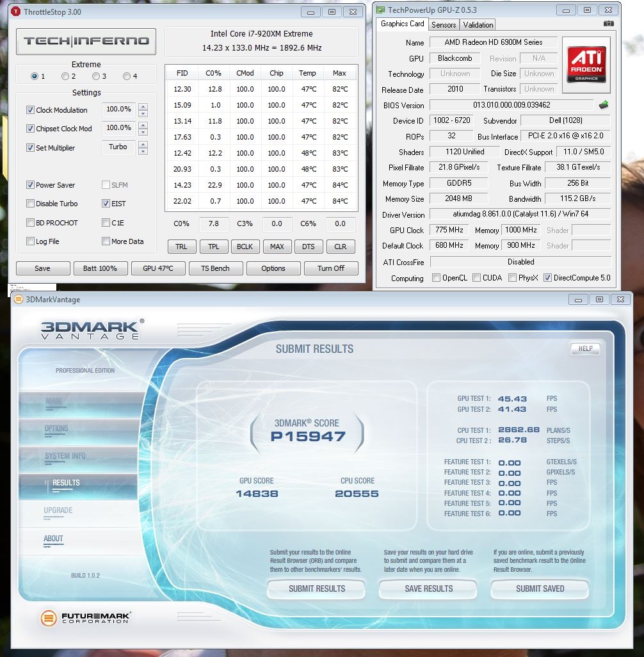Image resolution: width=644 pixels, height=657 pixels.
Task: Enable the More Data checkbox
Action: [x=106, y=241]
